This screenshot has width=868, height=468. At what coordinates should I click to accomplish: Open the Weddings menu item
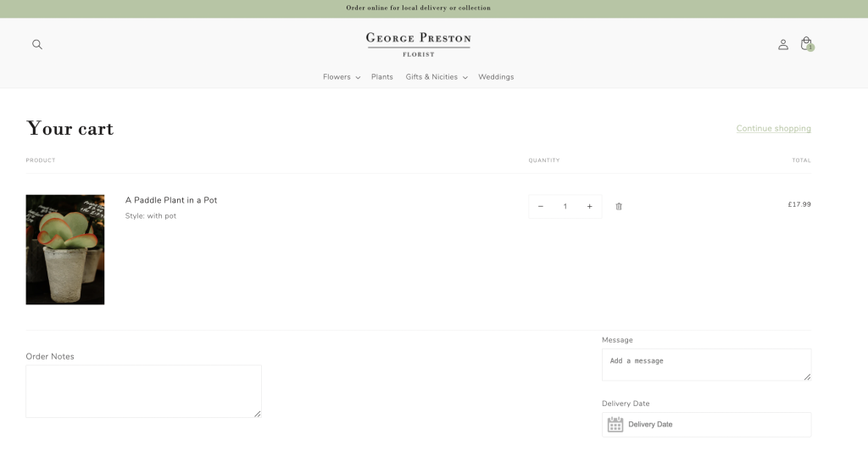(x=496, y=77)
